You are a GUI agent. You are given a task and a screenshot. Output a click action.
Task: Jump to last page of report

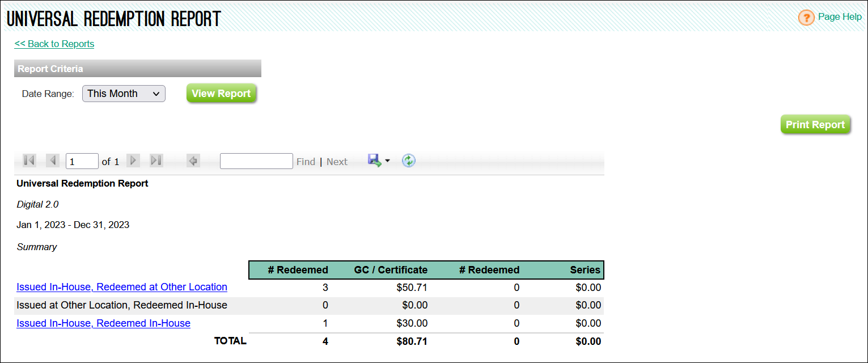156,161
